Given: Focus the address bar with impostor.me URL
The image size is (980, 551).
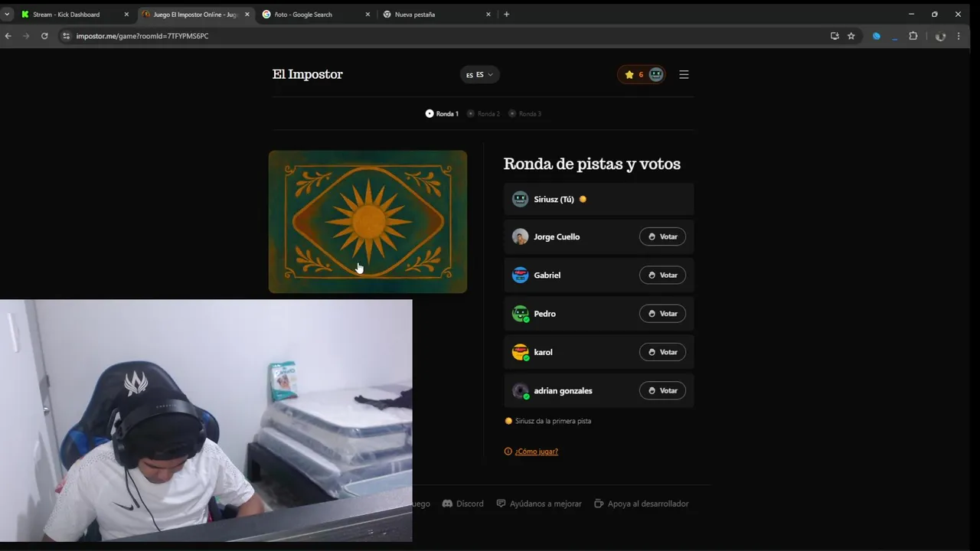Looking at the screenshot, I should pyautogui.click(x=444, y=36).
